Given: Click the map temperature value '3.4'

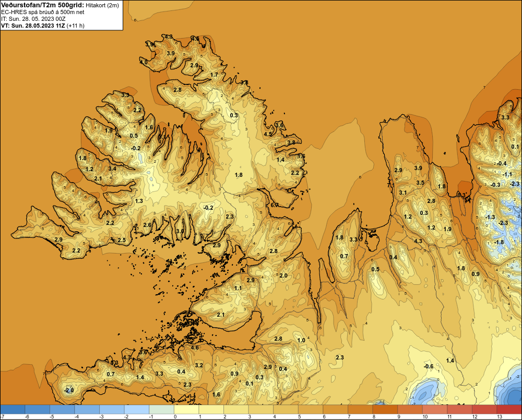Looking at the screenshot, I should point(112,169).
